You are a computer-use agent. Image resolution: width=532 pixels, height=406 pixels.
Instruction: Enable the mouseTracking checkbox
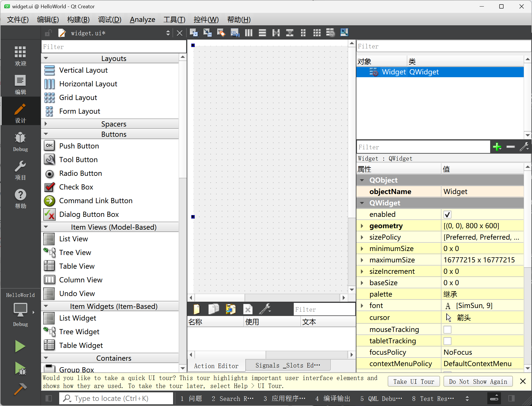(447, 330)
